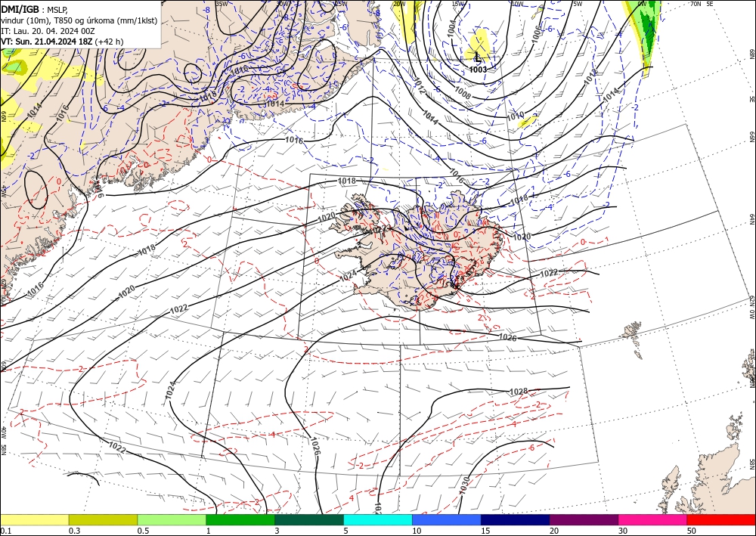This screenshot has height=536, width=756.
Task: Click the light green 0.5–1 legend swatch
Action: (172, 519)
